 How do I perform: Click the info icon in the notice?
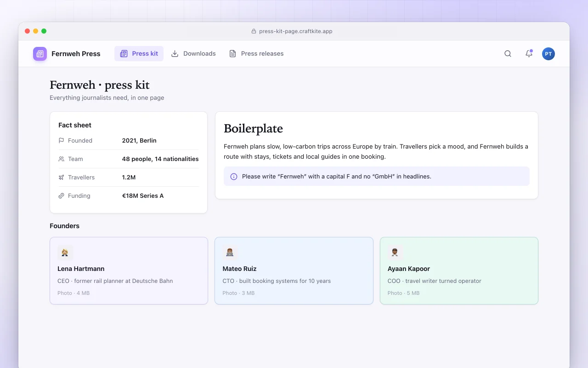(x=234, y=176)
